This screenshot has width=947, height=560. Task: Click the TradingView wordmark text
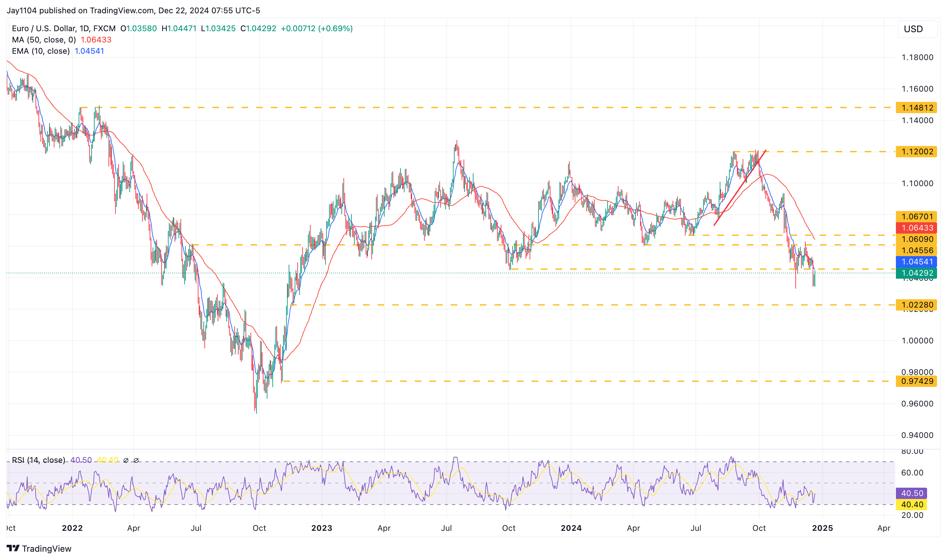click(x=46, y=548)
